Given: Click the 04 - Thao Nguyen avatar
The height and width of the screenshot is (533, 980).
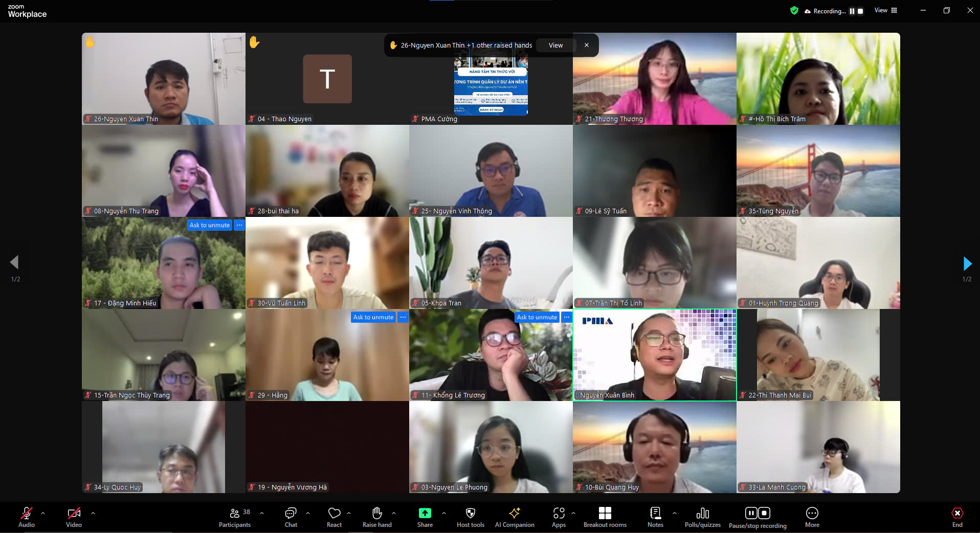Looking at the screenshot, I should pyautogui.click(x=327, y=79).
